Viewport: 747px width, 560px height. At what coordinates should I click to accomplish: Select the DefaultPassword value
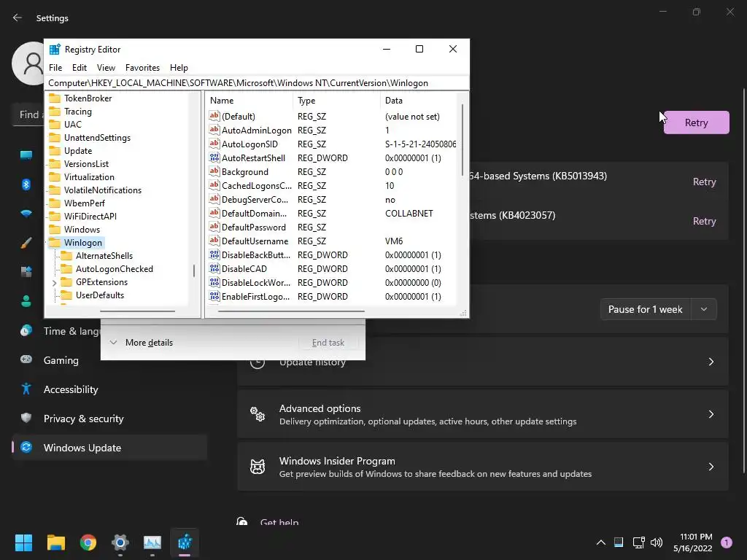[x=253, y=227]
